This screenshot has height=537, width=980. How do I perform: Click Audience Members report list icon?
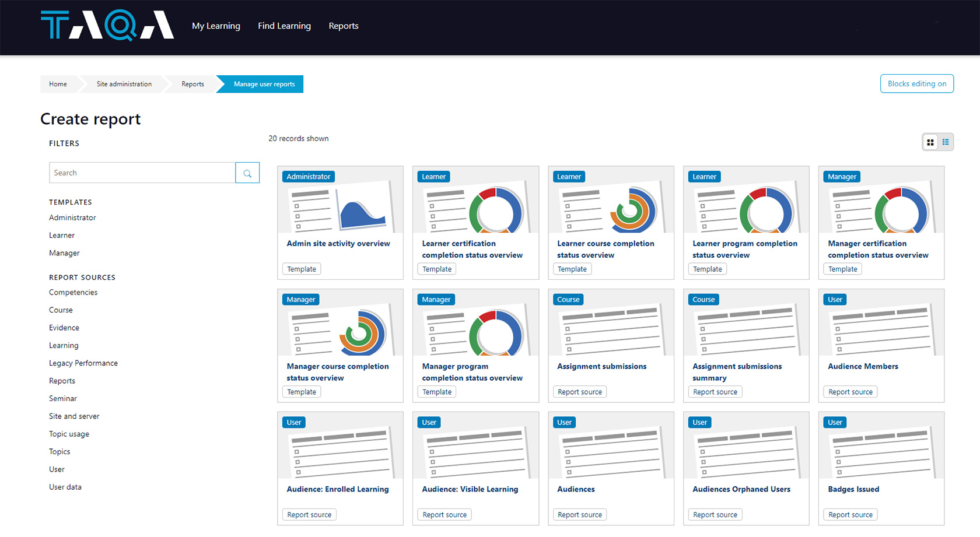click(881, 330)
